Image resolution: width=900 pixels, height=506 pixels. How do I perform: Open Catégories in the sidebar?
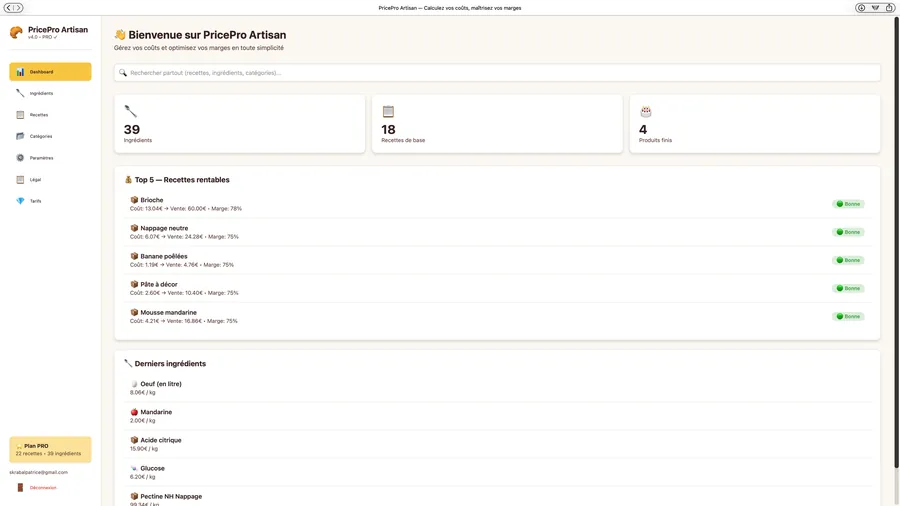(50, 136)
